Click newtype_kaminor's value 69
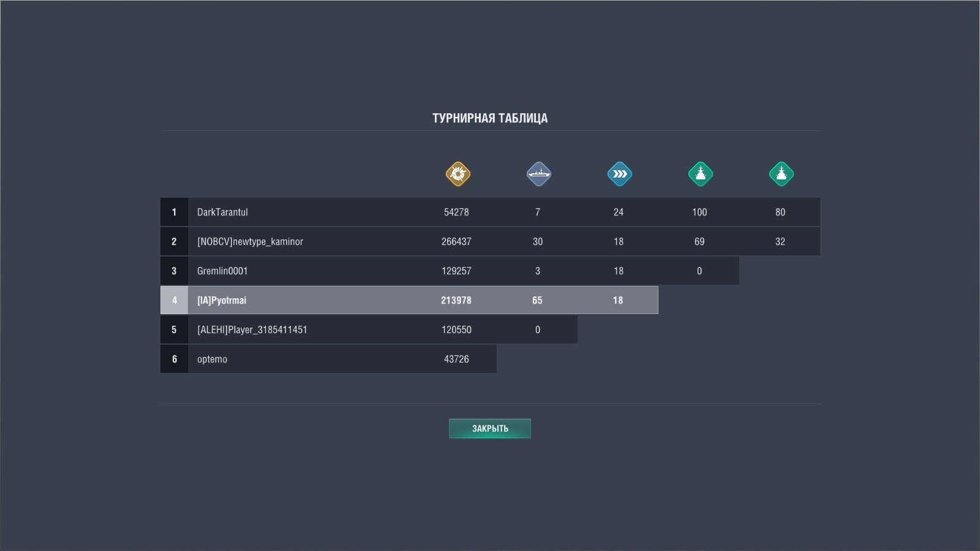 pos(699,242)
